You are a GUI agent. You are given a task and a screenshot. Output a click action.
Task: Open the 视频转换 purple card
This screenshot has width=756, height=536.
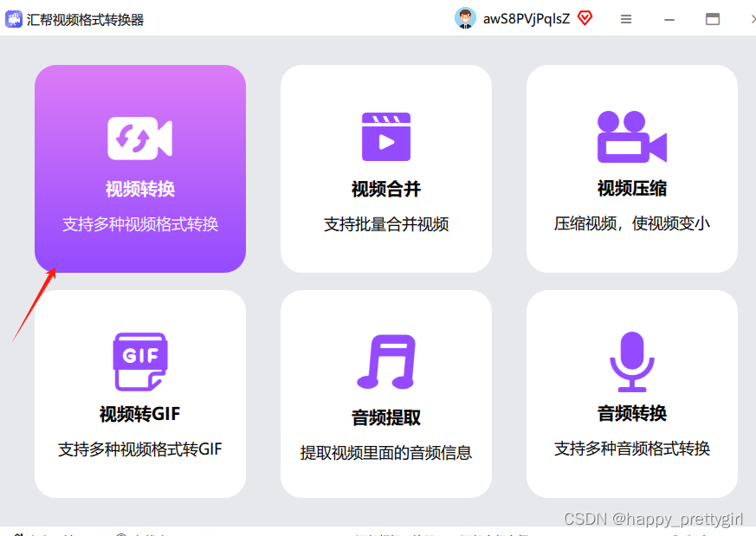139,169
